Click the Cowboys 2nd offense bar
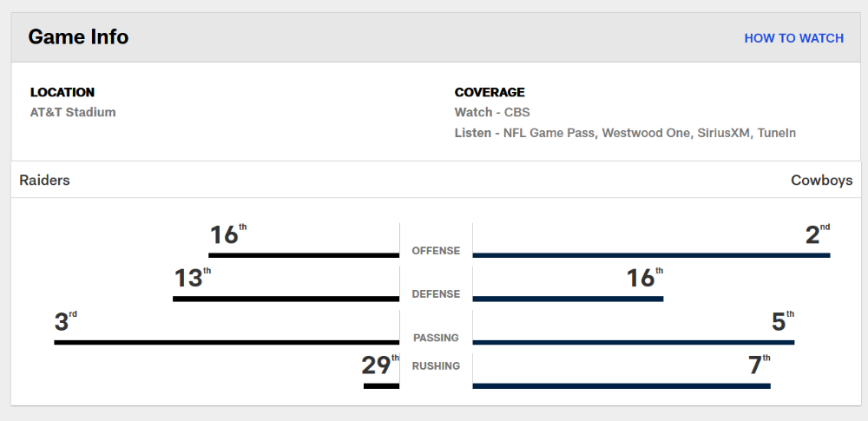Image resolution: width=868 pixels, height=421 pixels. click(652, 255)
